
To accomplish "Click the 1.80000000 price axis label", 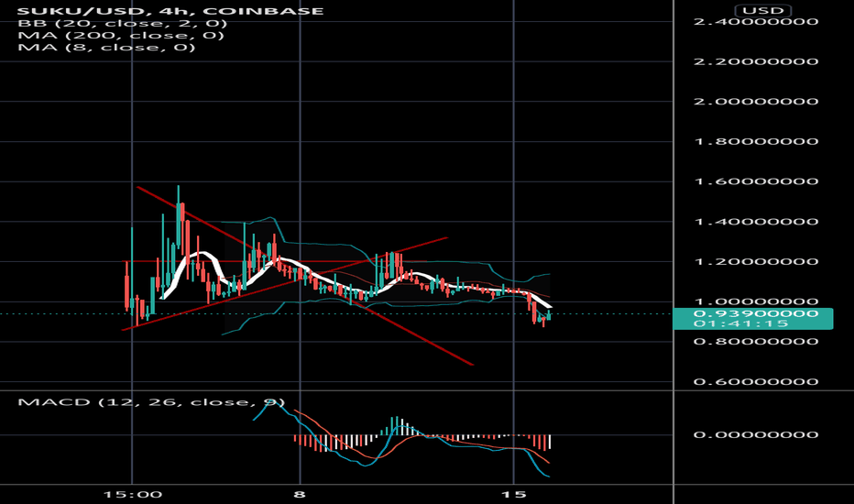I will pyautogui.click(x=756, y=142).
